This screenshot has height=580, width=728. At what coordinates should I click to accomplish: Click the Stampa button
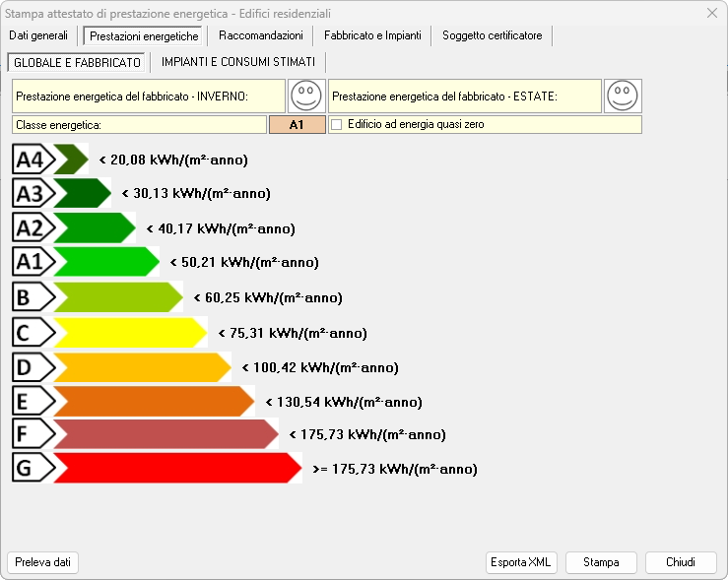pos(601,562)
